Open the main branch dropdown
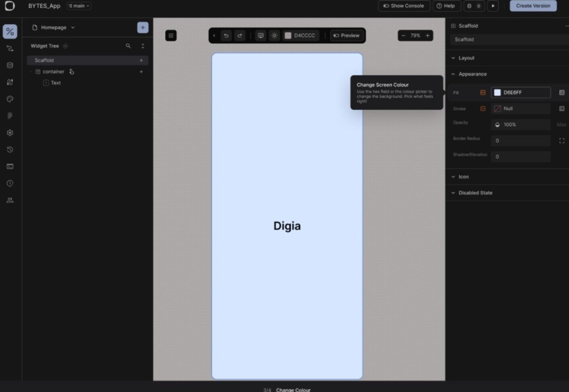The height and width of the screenshot is (392, 569). point(79,6)
